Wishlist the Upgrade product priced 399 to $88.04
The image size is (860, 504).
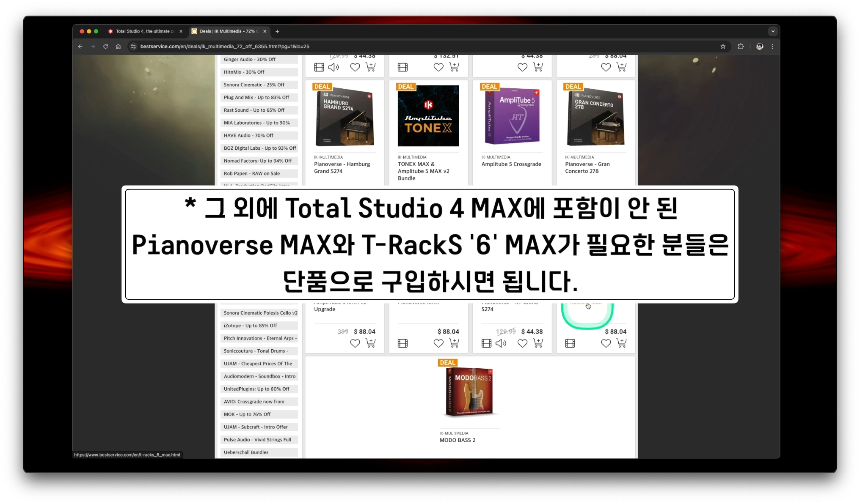(x=355, y=343)
